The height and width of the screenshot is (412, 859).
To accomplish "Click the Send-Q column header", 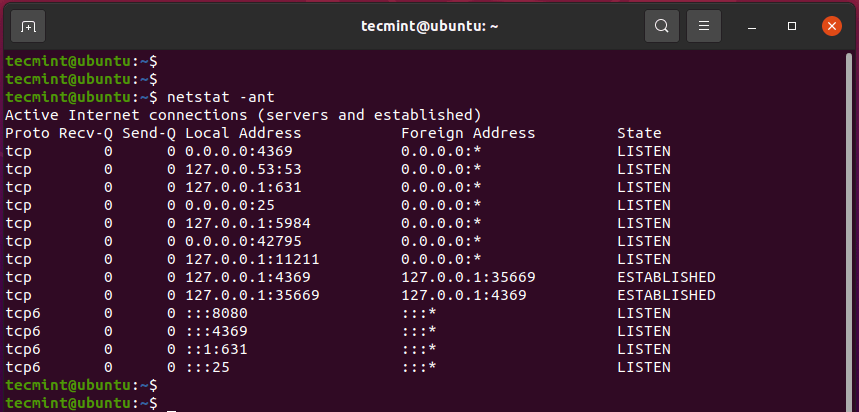I will coord(148,133).
